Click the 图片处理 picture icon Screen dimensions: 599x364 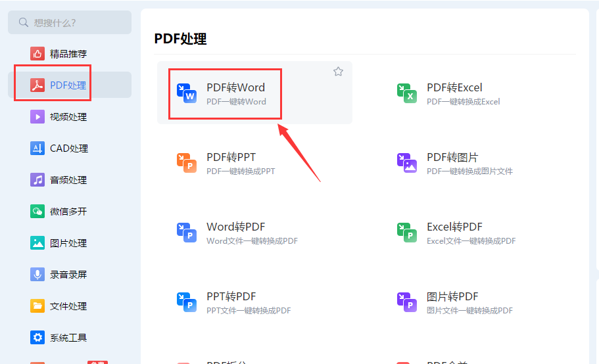click(x=37, y=243)
